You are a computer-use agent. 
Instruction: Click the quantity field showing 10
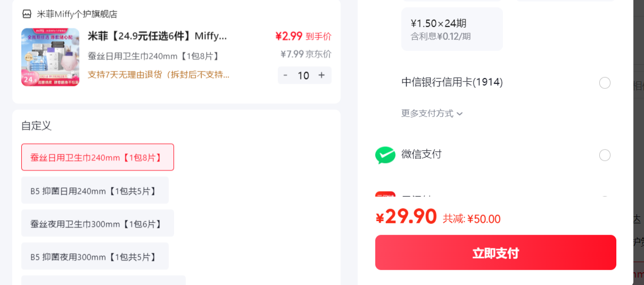tap(303, 76)
